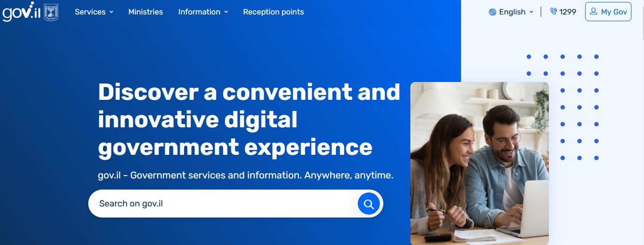Expand the chevron arrow next to Services

pos(112,12)
